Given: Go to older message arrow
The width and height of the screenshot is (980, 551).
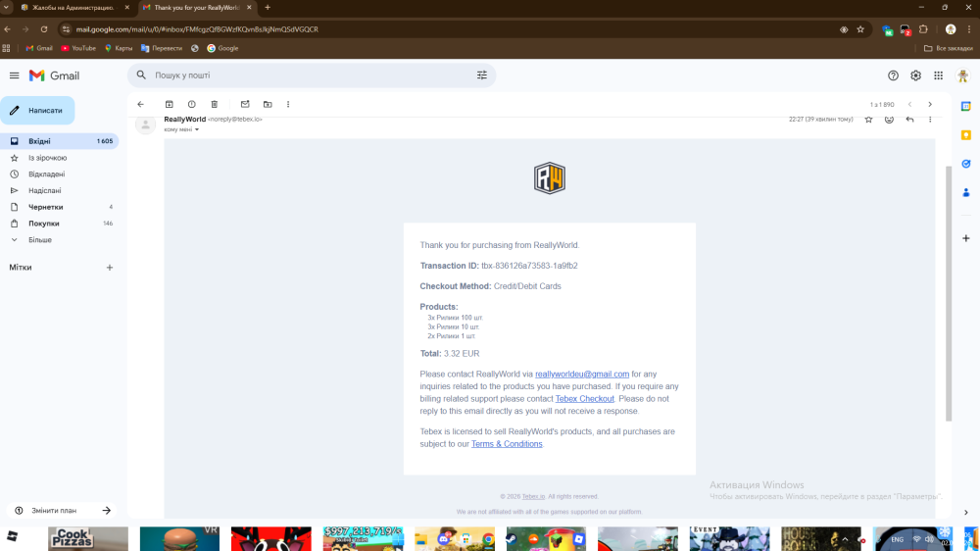Looking at the screenshot, I should [930, 105].
